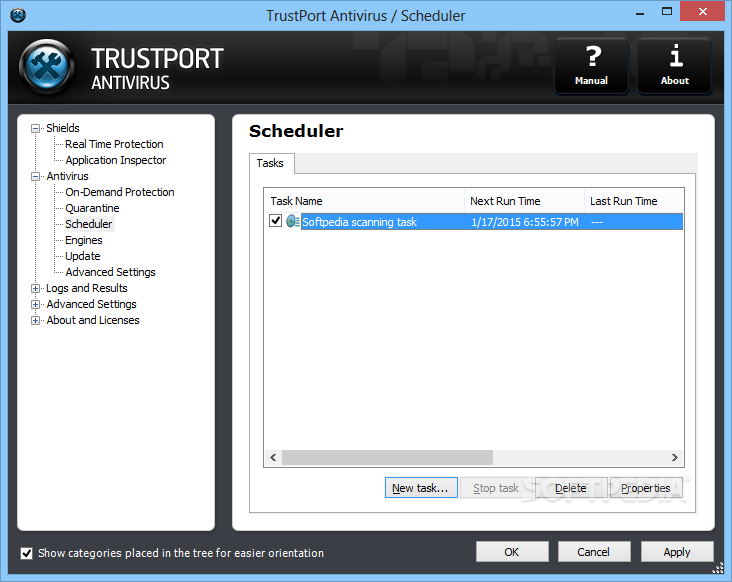Viewport: 732px width, 582px height.
Task: Click the Stop task button
Action: click(496, 488)
